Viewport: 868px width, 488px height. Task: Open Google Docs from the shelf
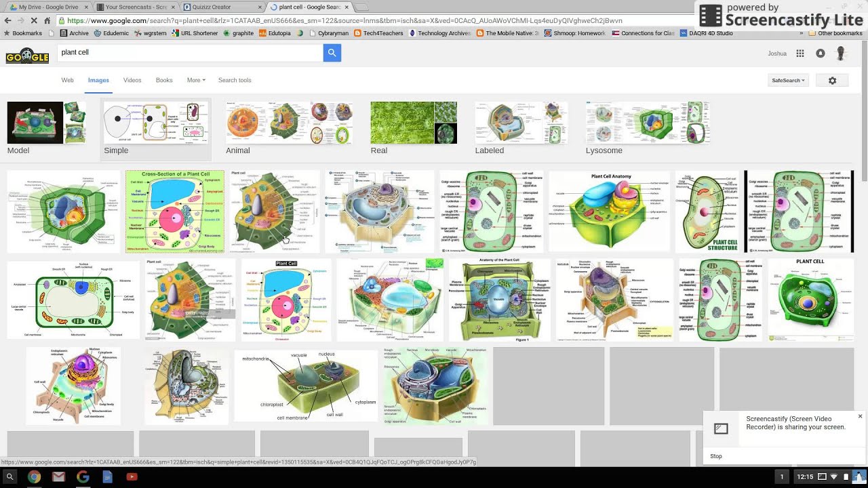pos(107,477)
